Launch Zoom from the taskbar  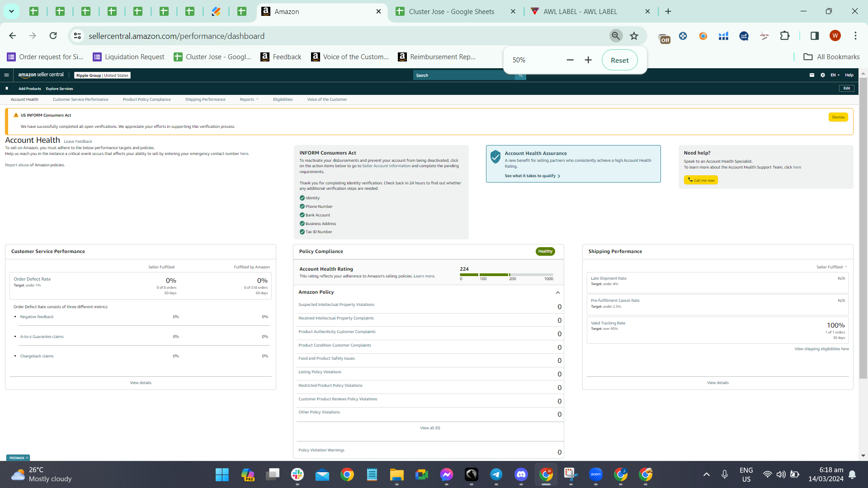click(596, 474)
